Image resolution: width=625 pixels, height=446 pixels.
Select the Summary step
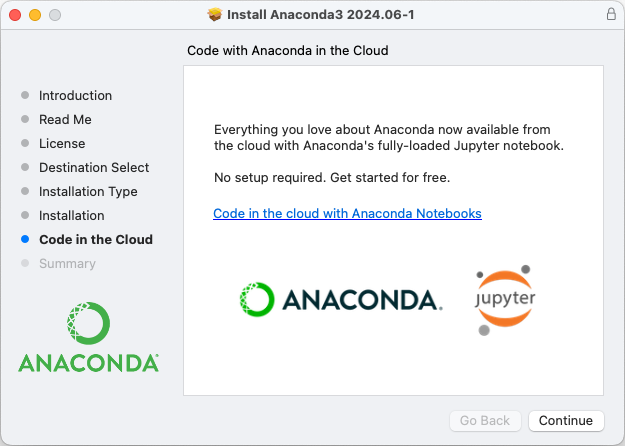67,264
